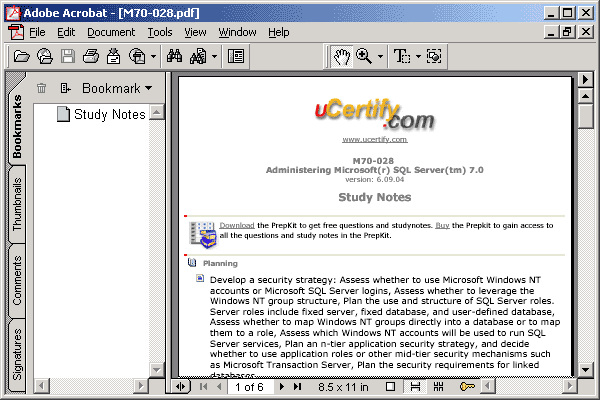Screen dimensions: 600x400
Task: Restore the inner document window
Action: [x=567, y=31]
